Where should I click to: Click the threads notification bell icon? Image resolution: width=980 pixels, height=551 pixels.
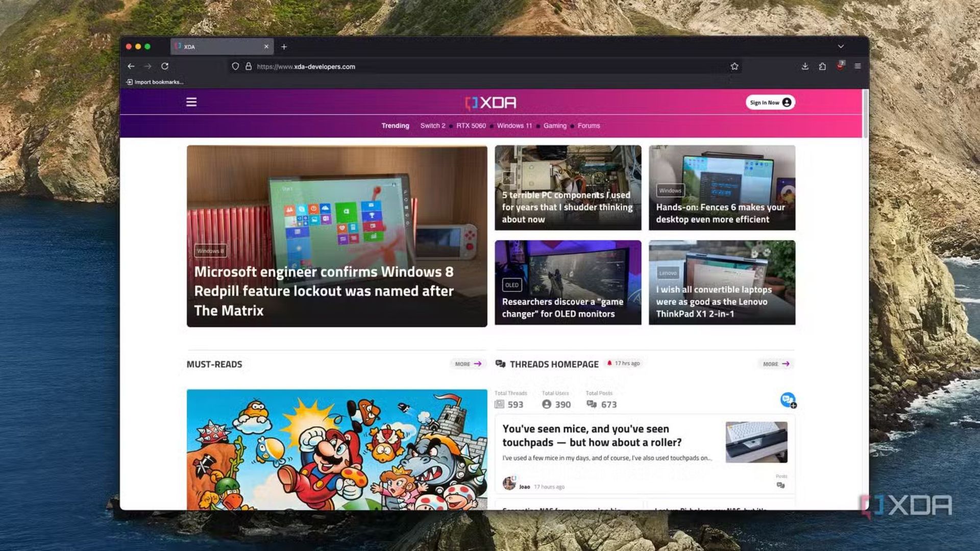tap(609, 363)
